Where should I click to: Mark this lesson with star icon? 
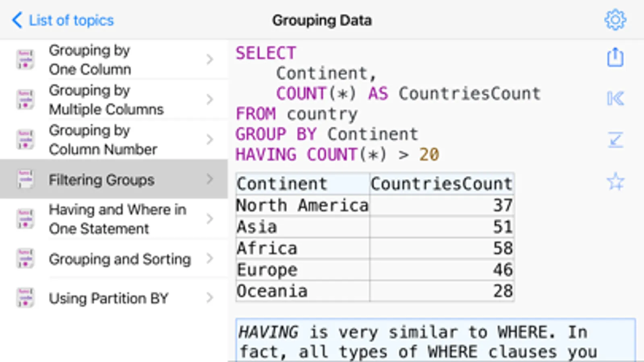[x=615, y=181]
